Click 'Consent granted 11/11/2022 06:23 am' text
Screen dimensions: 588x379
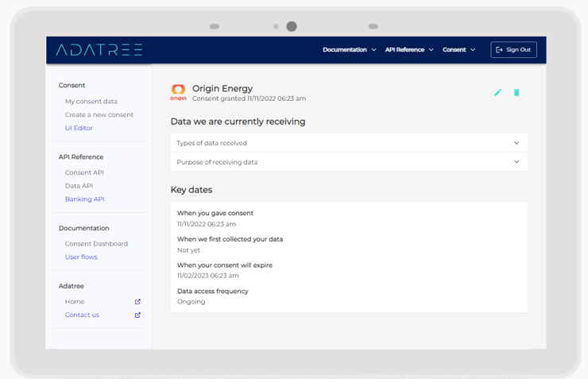[x=249, y=99]
